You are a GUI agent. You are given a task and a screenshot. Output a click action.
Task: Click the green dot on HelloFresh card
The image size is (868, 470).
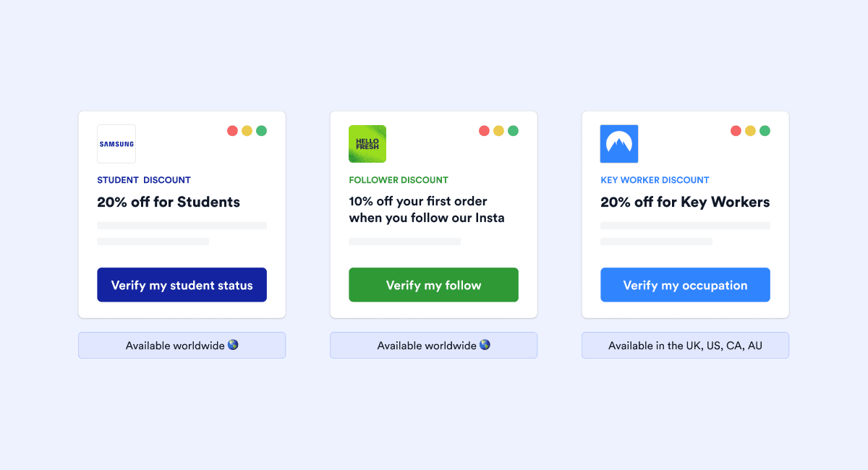coord(513,131)
